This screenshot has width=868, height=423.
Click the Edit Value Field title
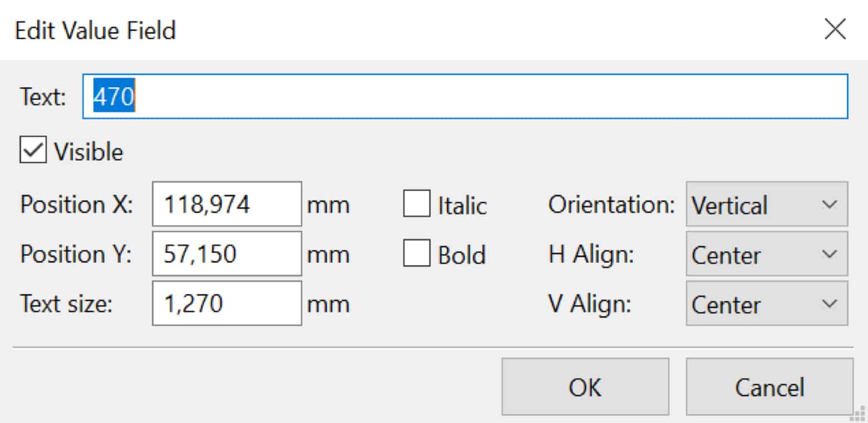tap(95, 31)
